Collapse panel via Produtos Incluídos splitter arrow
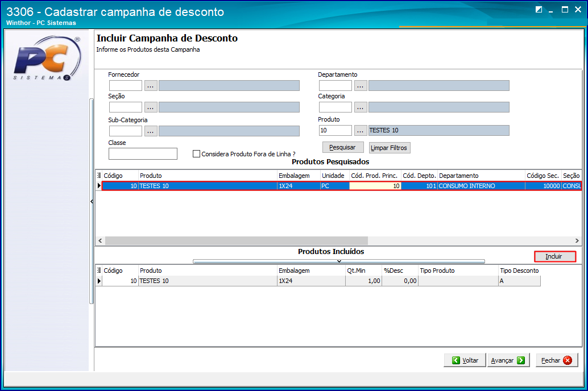Viewport: 588px width, 391px height. tap(338, 261)
